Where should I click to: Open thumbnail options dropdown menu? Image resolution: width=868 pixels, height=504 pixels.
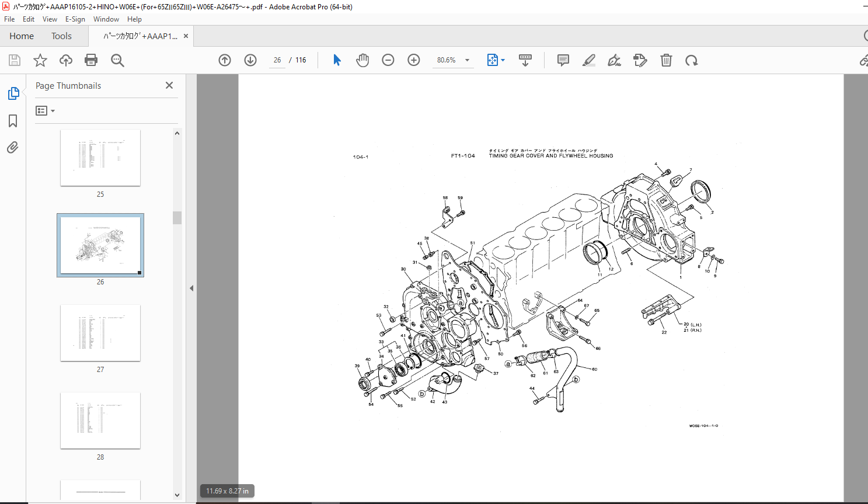point(45,111)
